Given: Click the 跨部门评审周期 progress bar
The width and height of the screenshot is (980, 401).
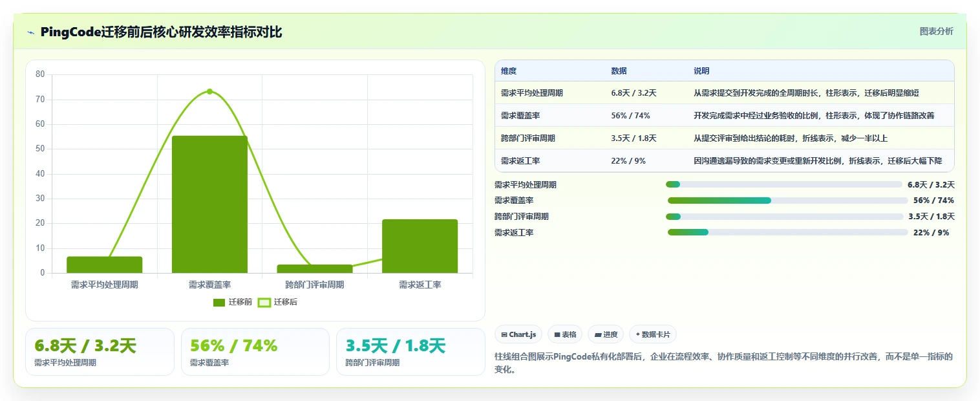Looking at the screenshot, I should [x=784, y=216].
